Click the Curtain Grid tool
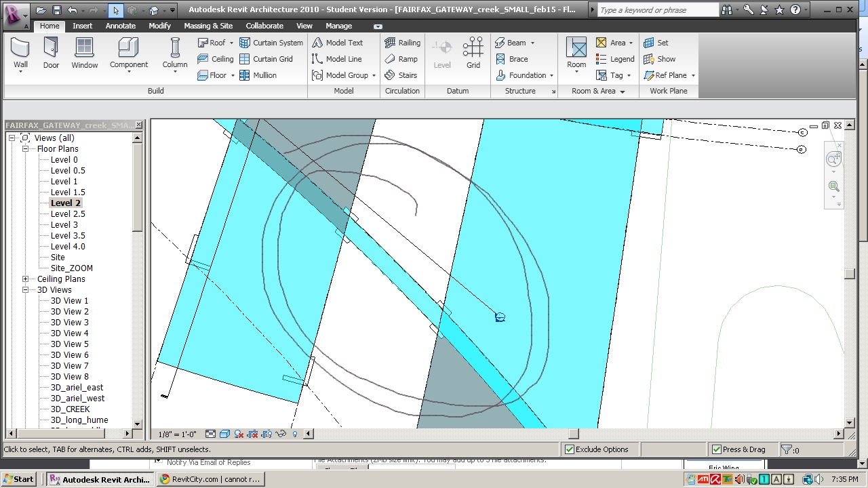The width and height of the screenshot is (868, 488). pyautogui.click(x=266, y=59)
